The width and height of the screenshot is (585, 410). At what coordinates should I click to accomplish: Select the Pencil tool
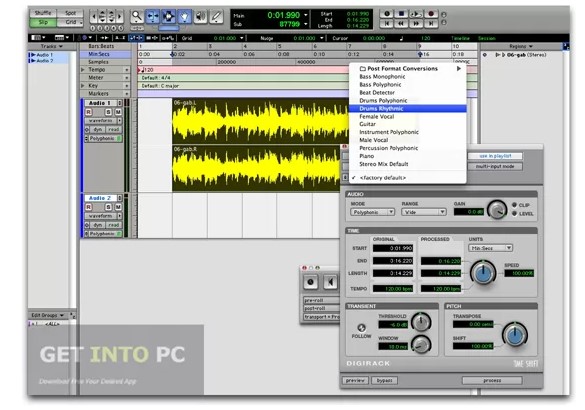216,16
